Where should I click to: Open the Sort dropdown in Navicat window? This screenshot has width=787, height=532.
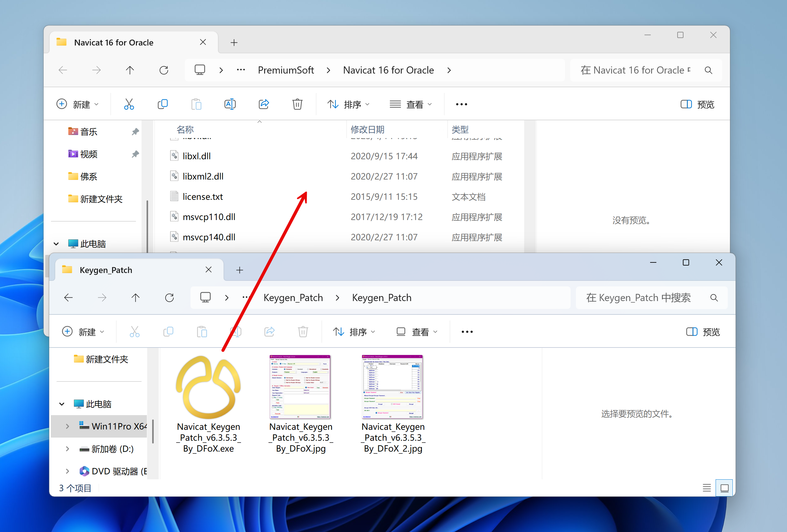(x=349, y=104)
